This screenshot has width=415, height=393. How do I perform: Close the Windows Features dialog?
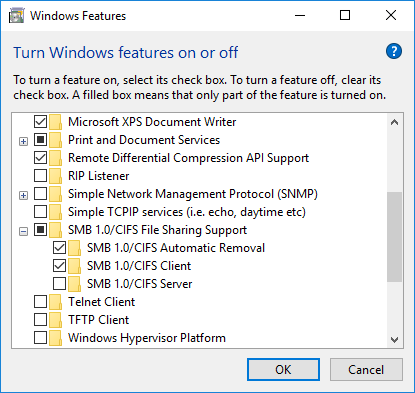391,15
